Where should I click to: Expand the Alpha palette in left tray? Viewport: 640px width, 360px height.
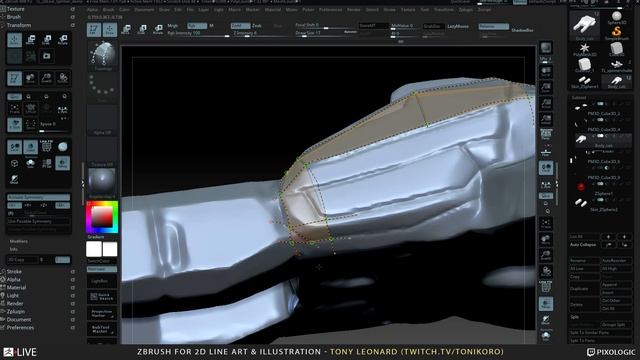click(x=13, y=280)
